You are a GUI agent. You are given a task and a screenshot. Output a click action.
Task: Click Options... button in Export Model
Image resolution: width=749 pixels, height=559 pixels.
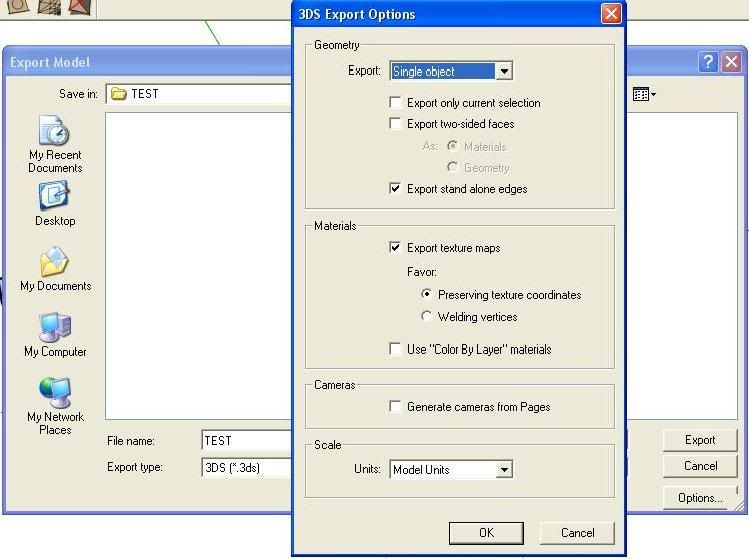(x=700, y=498)
